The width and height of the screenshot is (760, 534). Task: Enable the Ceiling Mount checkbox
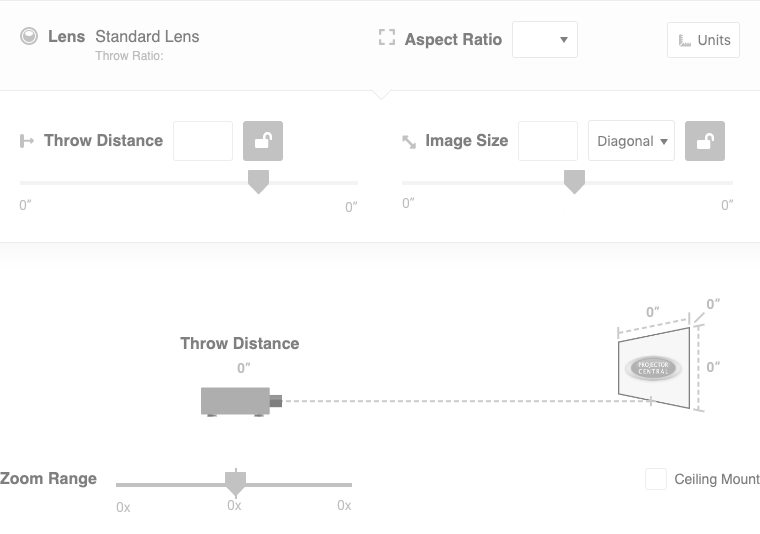point(656,479)
